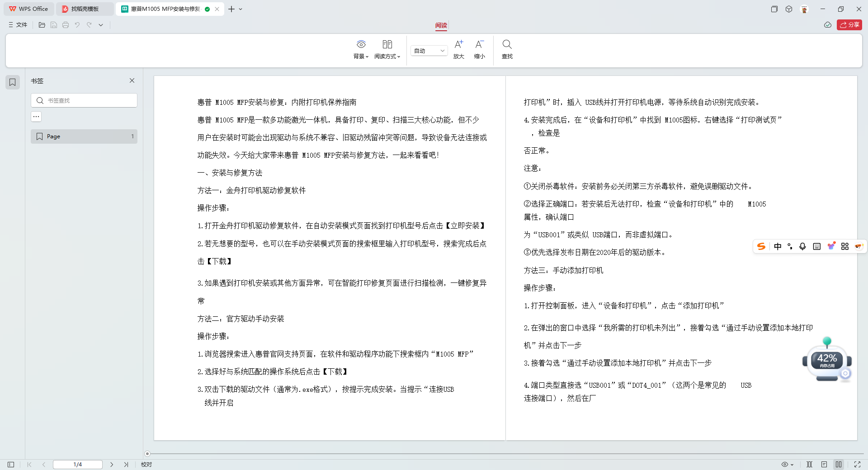Click the heading 一、安装与修复方法
This screenshot has width=868, height=470.
tap(230, 173)
